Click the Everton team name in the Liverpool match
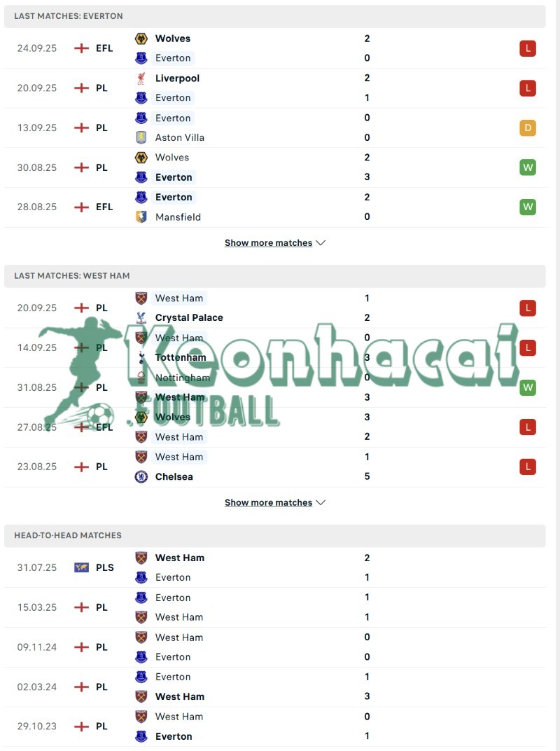560x751 pixels. coord(173,97)
